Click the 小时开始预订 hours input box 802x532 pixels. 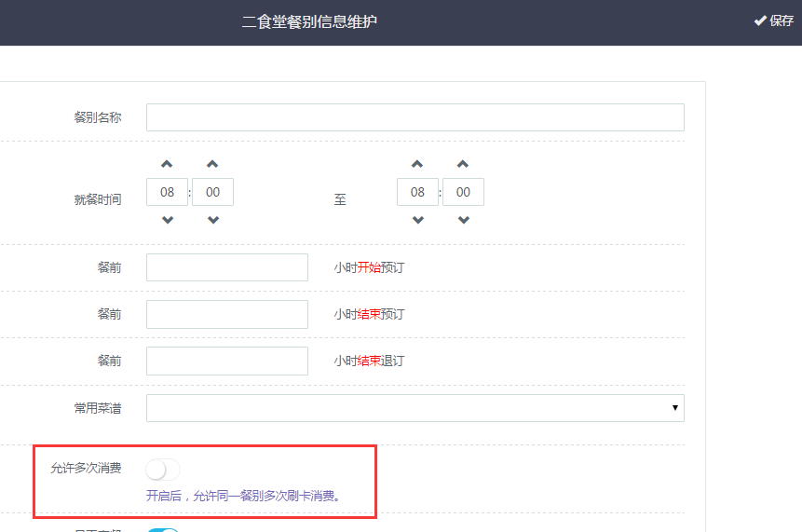point(227,267)
